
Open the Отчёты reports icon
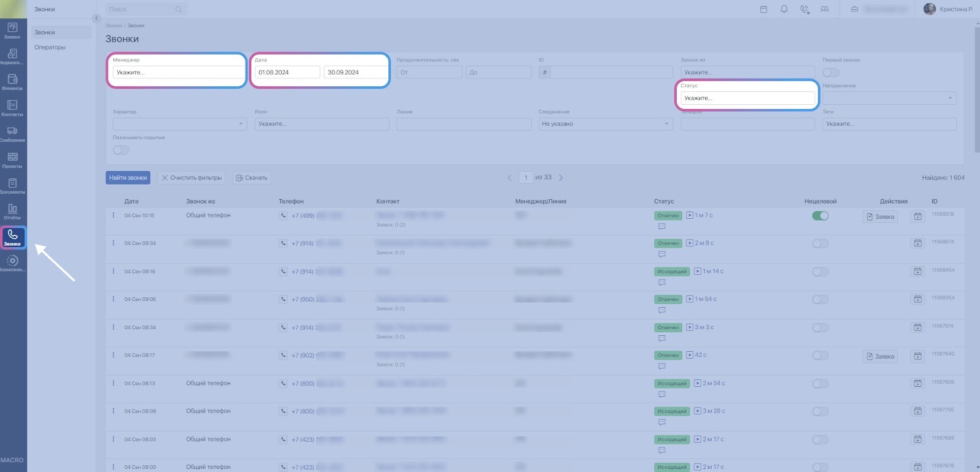12,211
